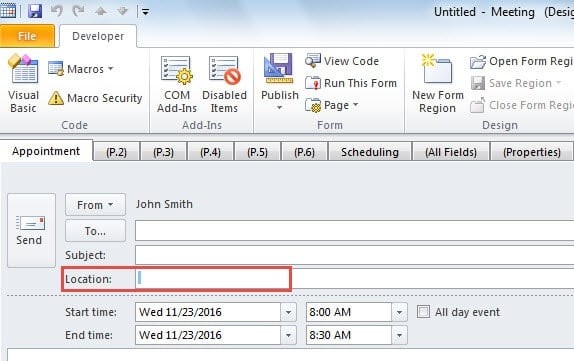The image size is (574, 361).
Task: Open the Customize Quick Access Toolbar dropdown
Action: point(145,12)
